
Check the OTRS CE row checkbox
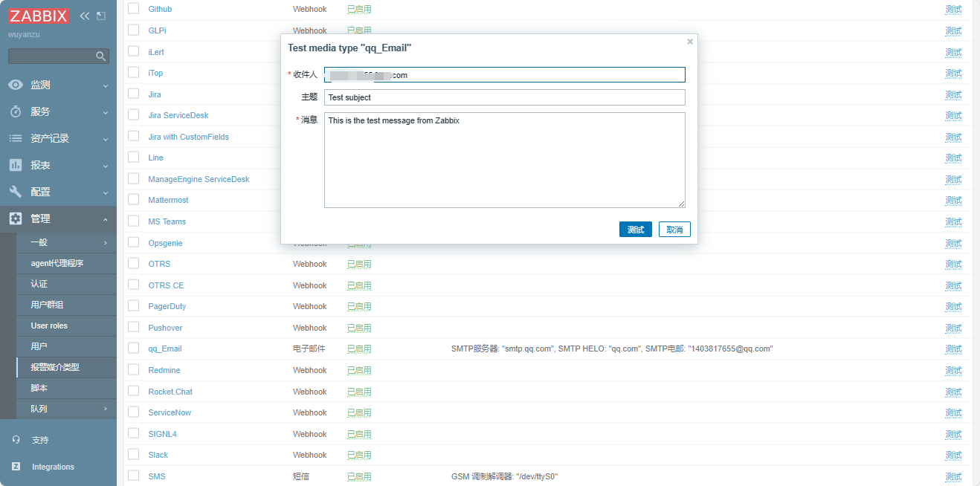coord(134,285)
